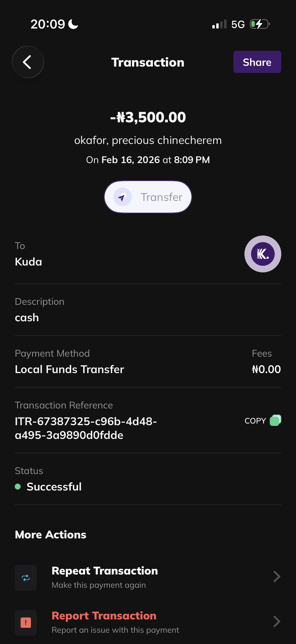Tap the Repeat Transaction loop icon

click(26, 577)
